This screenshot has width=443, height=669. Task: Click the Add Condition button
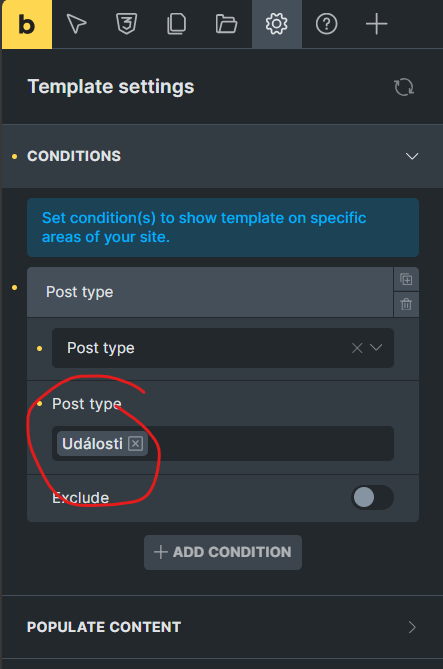coord(223,552)
